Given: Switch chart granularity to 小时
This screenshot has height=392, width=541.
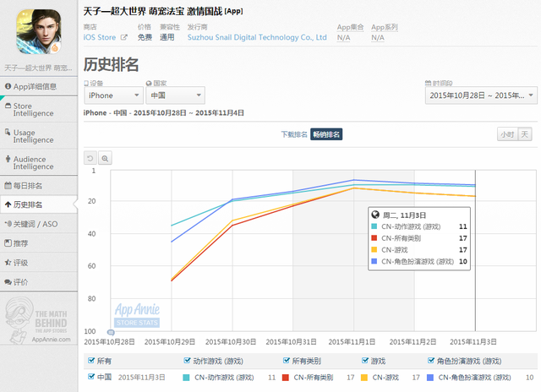Looking at the screenshot, I should pyautogui.click(x=507, y=134).
